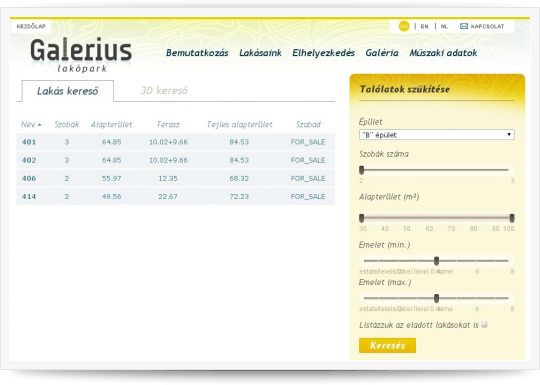Switch language to NL
This screenshot has width=540, height=385.
point(444,27)
